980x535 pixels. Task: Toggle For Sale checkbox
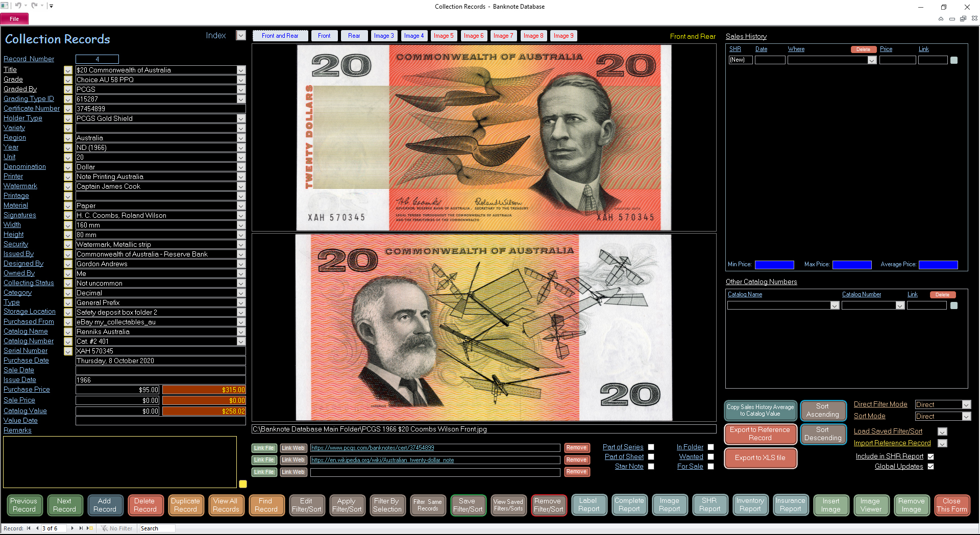point(710,467)
